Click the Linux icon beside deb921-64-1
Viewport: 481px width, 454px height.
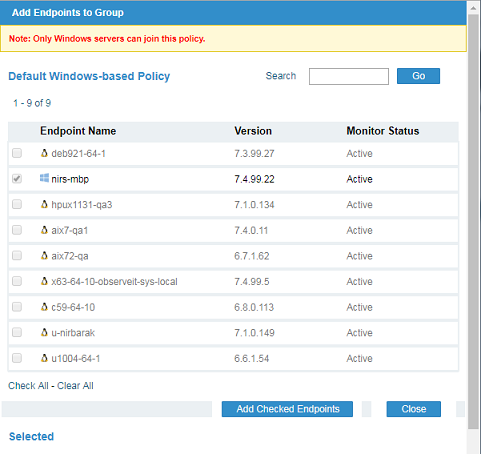click(x=44, y=153)
